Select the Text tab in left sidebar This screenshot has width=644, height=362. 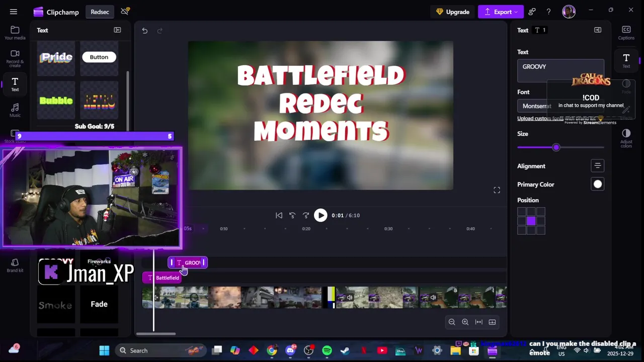click(x=15, y=84)
